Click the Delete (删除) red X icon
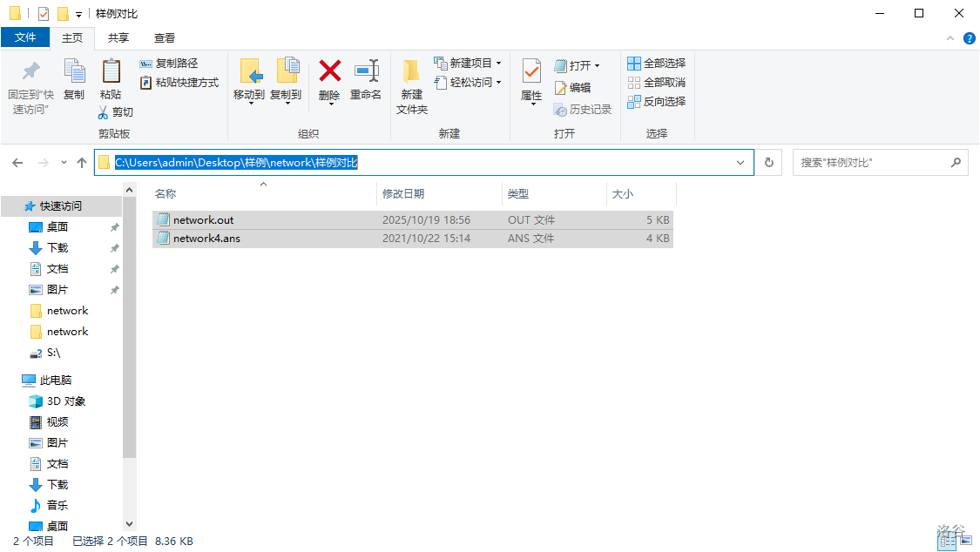 pyautogui.click(x=329, y=71)
